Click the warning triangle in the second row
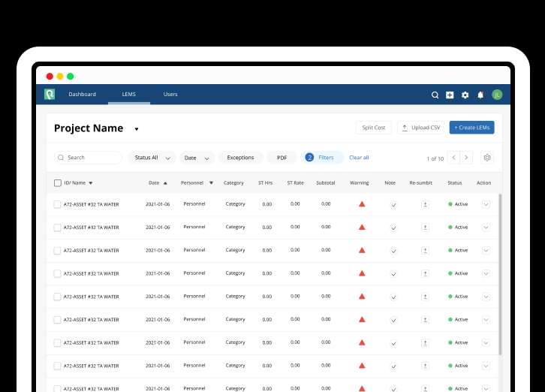545x392 pixels. (x=362, y=227)
